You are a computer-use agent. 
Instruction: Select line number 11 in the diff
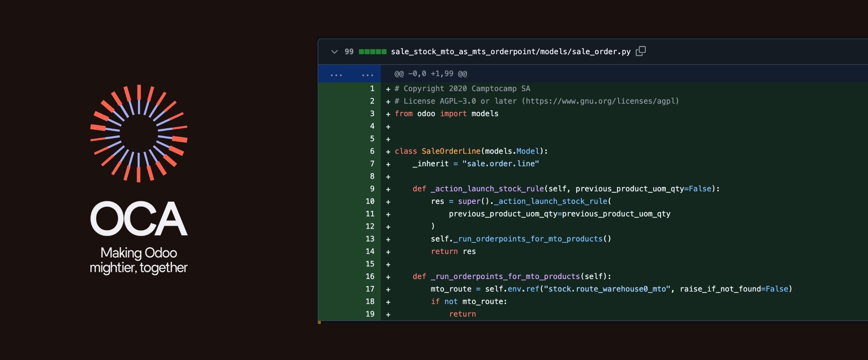click(370, 214)
